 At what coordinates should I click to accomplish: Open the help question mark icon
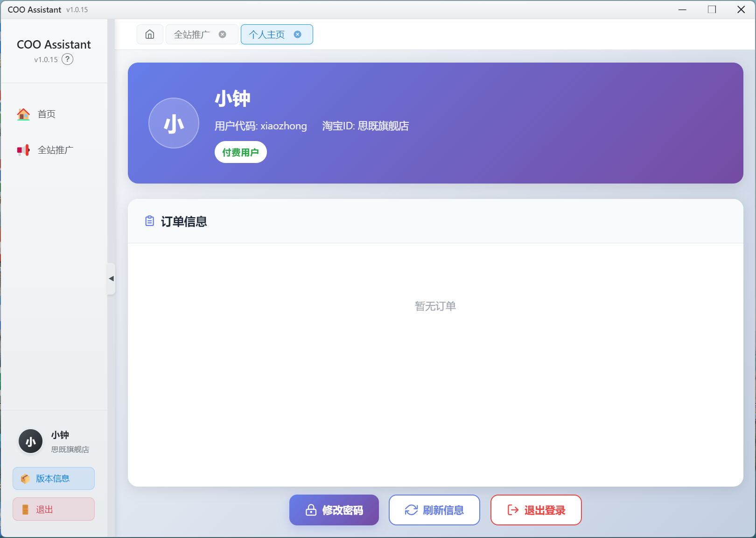[x=68, y=59]
